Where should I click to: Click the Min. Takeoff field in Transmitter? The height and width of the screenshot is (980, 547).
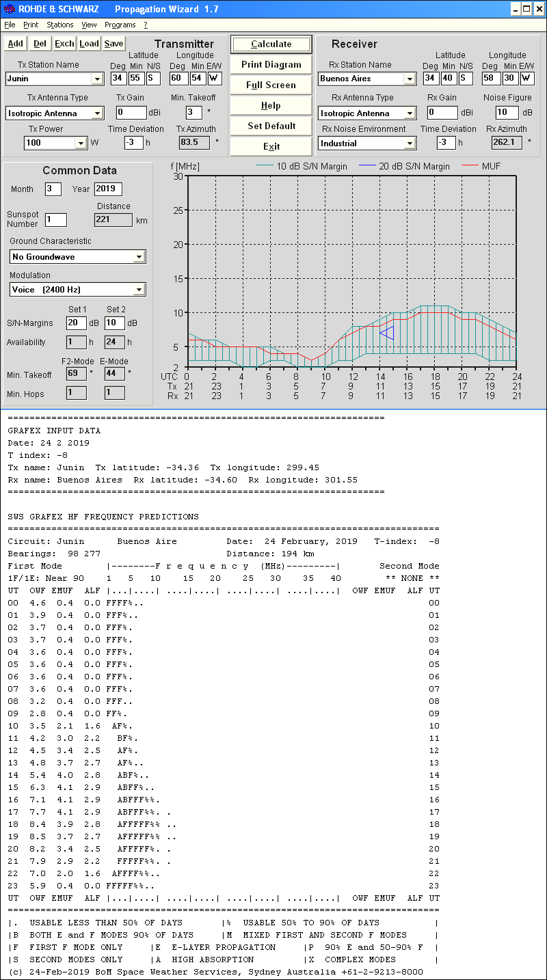[194, 112]
